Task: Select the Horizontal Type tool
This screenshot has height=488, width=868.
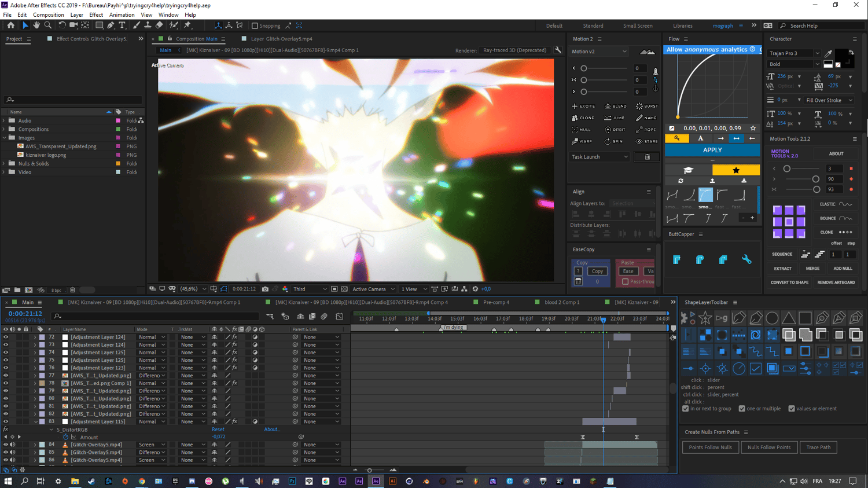Action: point(122,25)
